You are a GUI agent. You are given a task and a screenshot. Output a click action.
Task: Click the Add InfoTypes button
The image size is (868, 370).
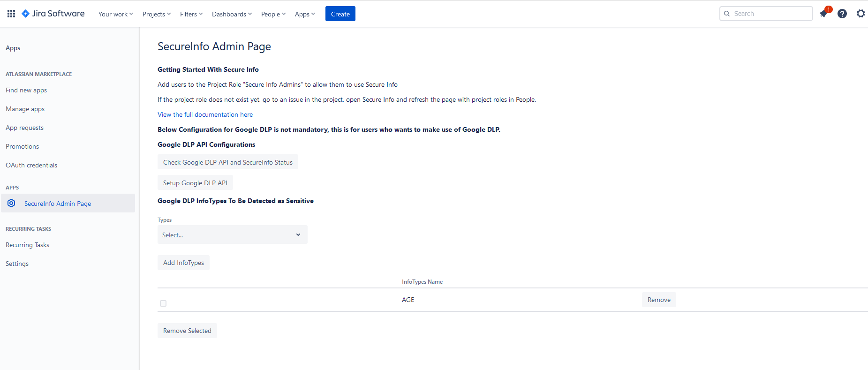(183, 263)
